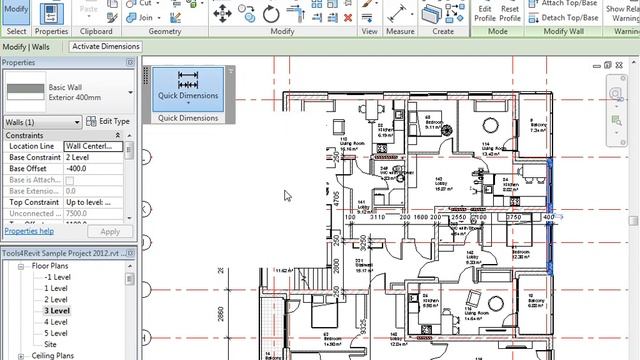
Task: Click the Apply button in Properties
Action: (110, 231)
